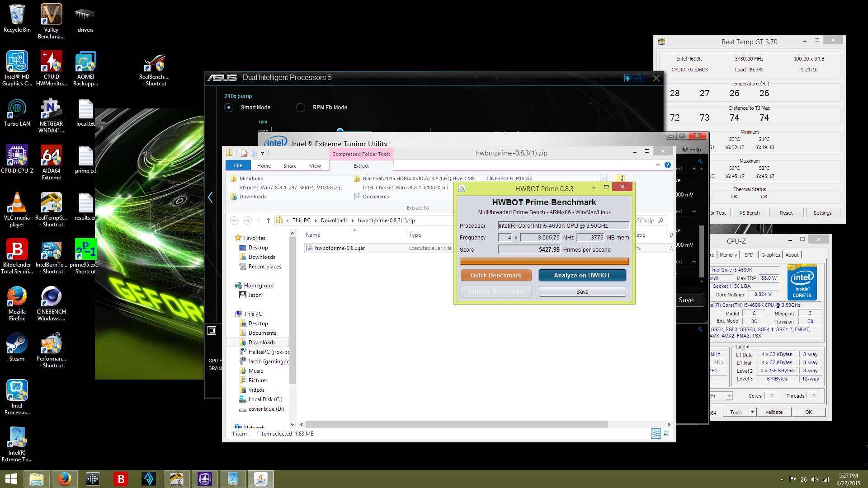The image size is (868, 488).
Task: Open Turbo LAN desktop icon
Action: [x=17, y=113]
